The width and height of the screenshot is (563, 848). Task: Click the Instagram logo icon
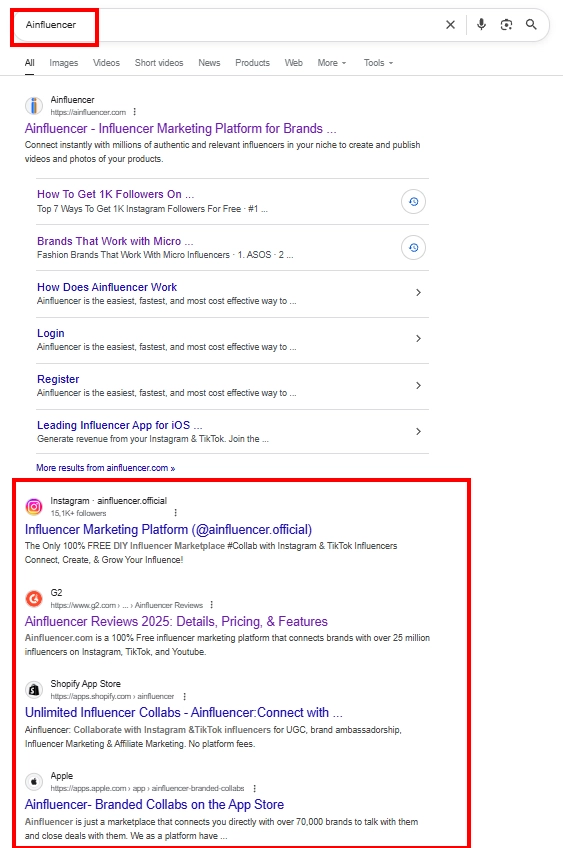[x=34, y=507]
